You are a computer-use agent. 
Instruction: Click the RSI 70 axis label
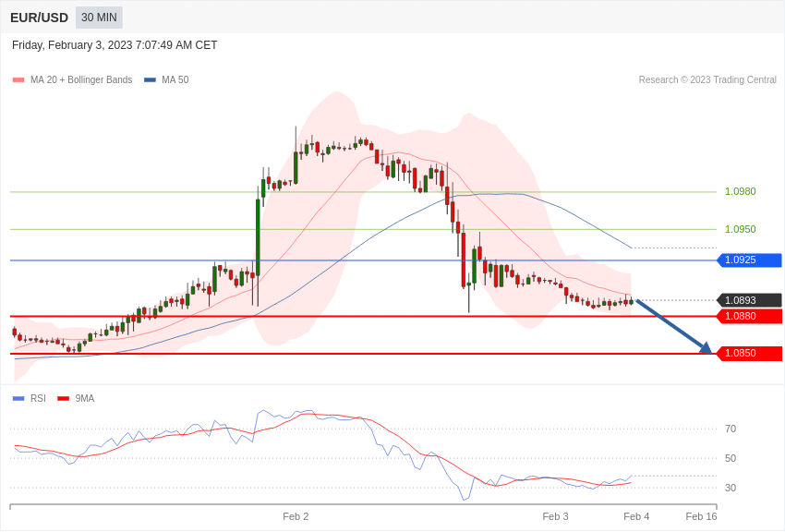(731, 429)
